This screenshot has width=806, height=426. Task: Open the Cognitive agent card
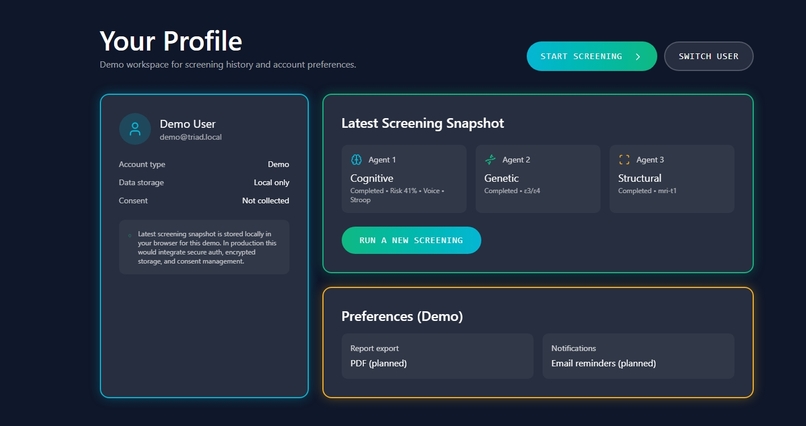pyautogui.click(x=404, y=179)
